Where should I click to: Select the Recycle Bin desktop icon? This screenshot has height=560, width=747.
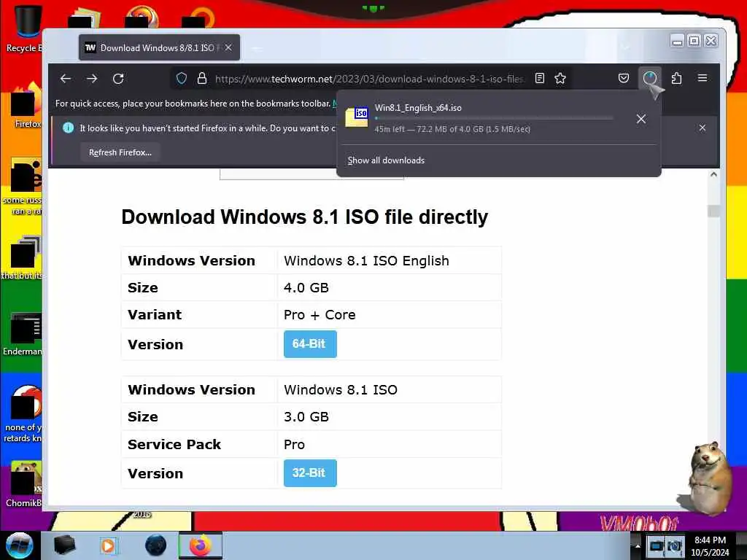tap(25, 28)
